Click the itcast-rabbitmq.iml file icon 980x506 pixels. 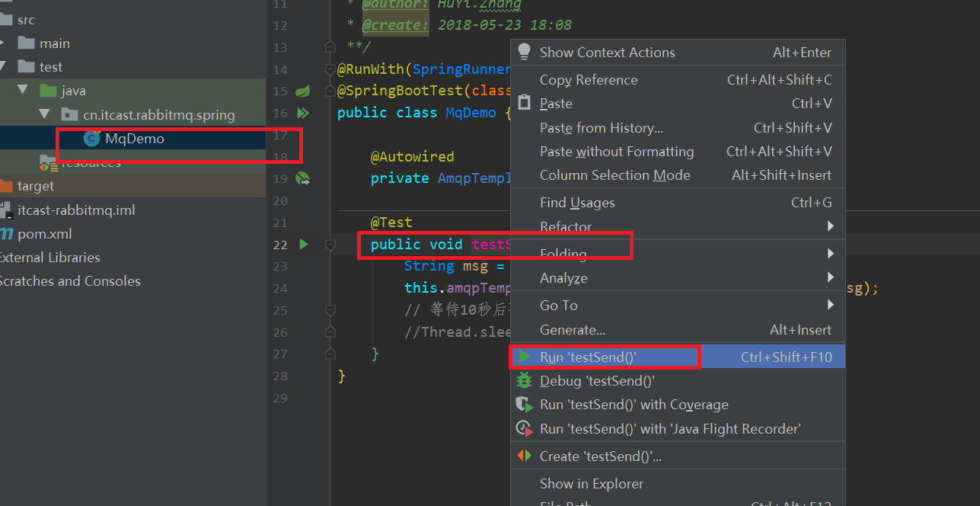6,210
